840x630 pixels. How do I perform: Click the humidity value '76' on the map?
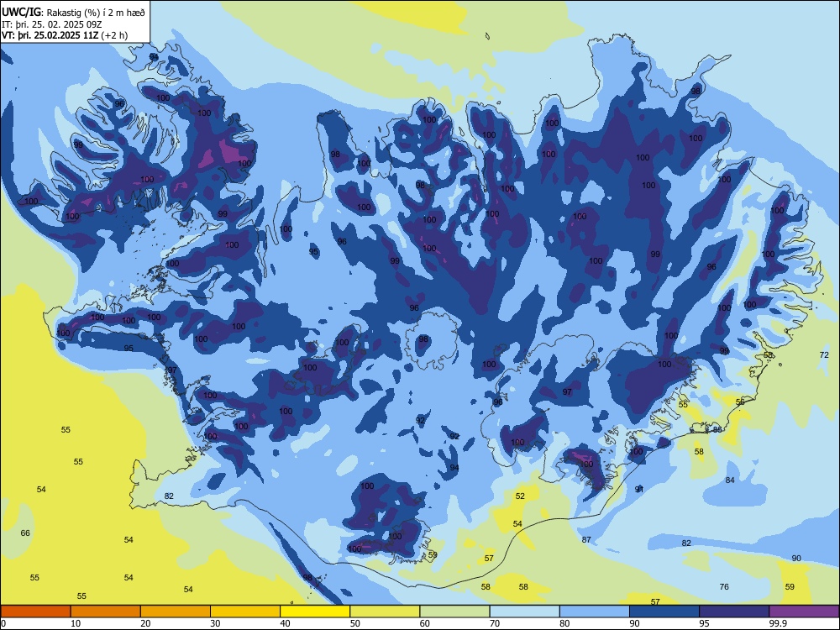coord(724,586)
